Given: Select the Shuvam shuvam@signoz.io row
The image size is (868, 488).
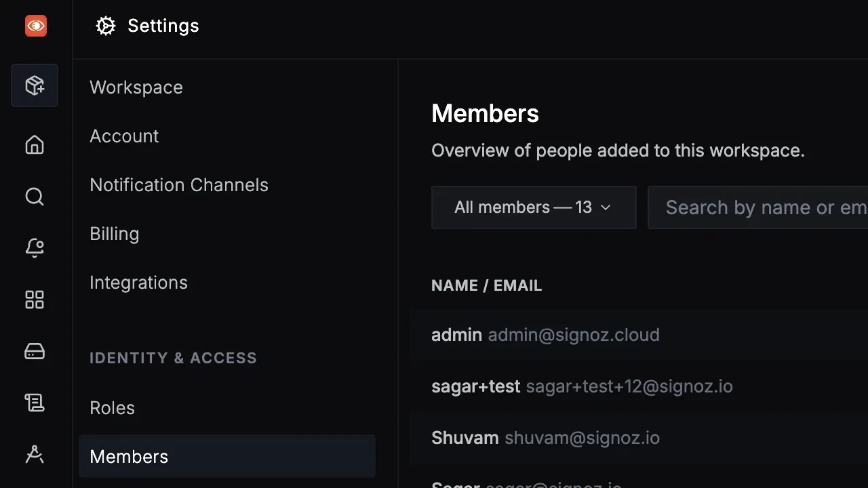Looking at the screenshot, I should click(x=639, y=438).
